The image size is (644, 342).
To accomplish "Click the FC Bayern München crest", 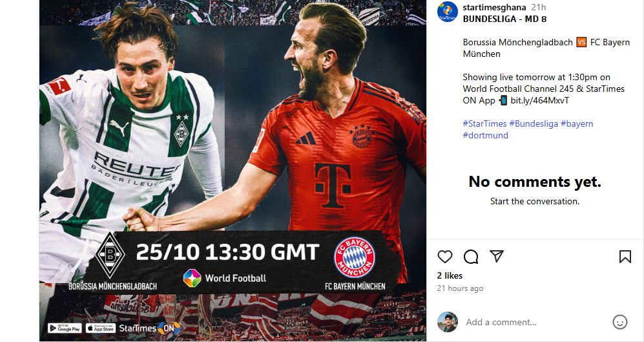I will [354, 258].
